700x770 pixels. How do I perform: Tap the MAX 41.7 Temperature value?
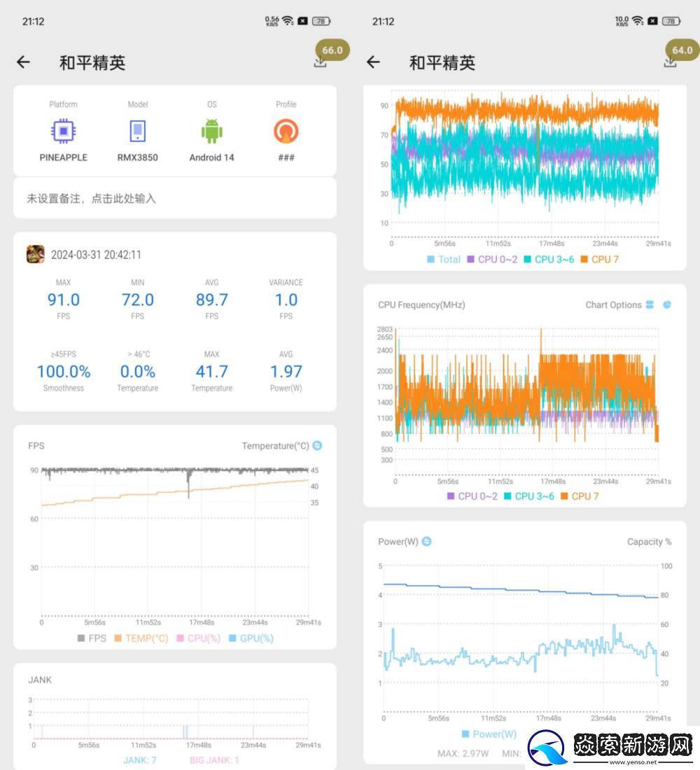[211, 372]
